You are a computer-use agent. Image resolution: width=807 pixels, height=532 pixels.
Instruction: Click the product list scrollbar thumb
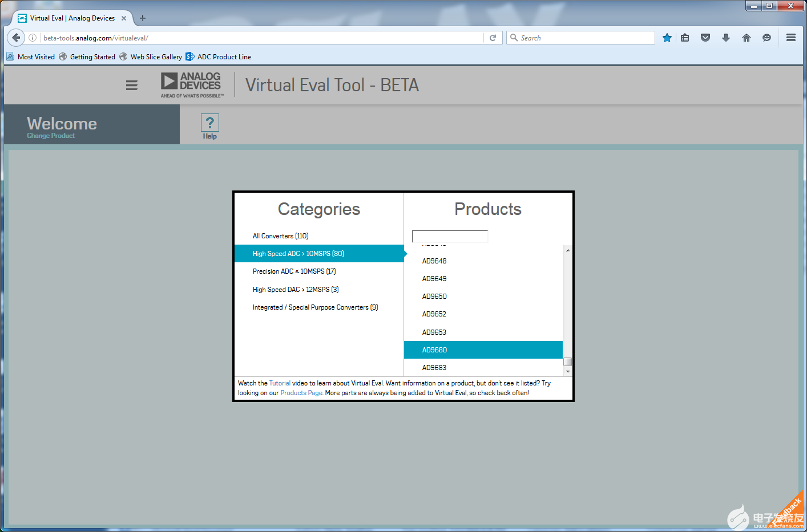point(568,362)
